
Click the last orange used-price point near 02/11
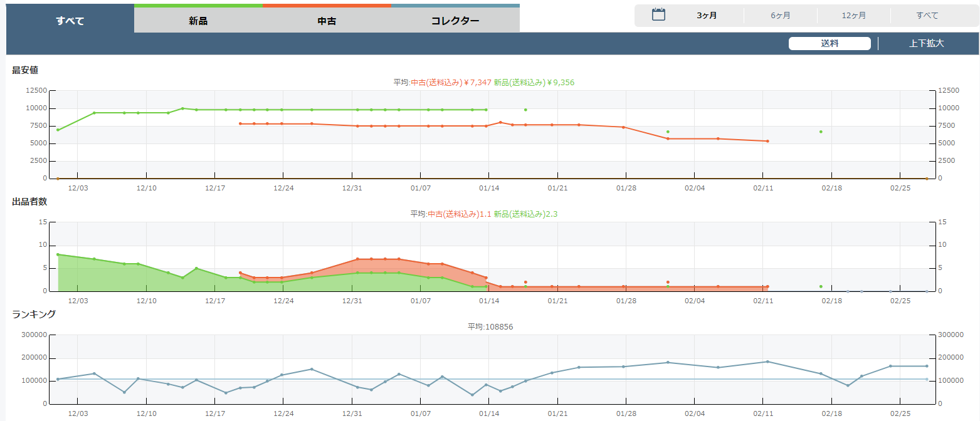767,141
